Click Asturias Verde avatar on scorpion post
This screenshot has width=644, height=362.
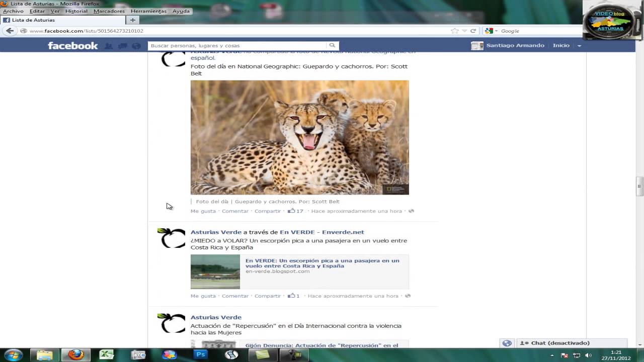172,238
